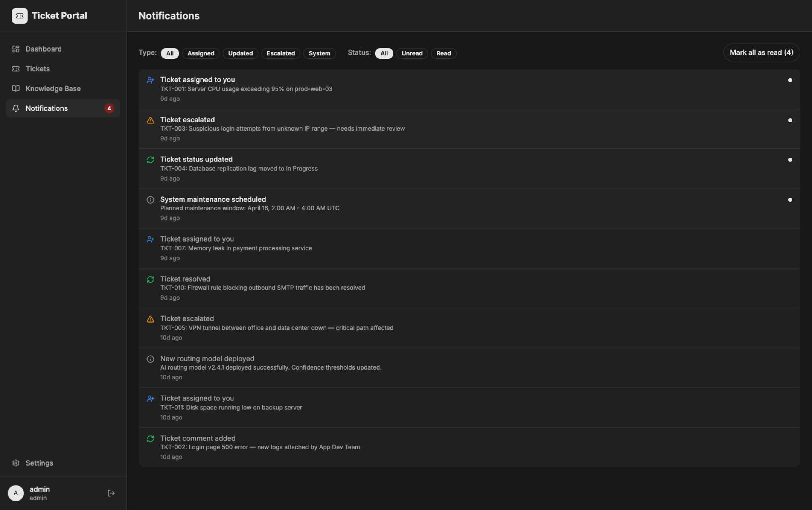Click the Notifications bell icon
Viewport: 812px width, 510px height.
pos(16,108)
